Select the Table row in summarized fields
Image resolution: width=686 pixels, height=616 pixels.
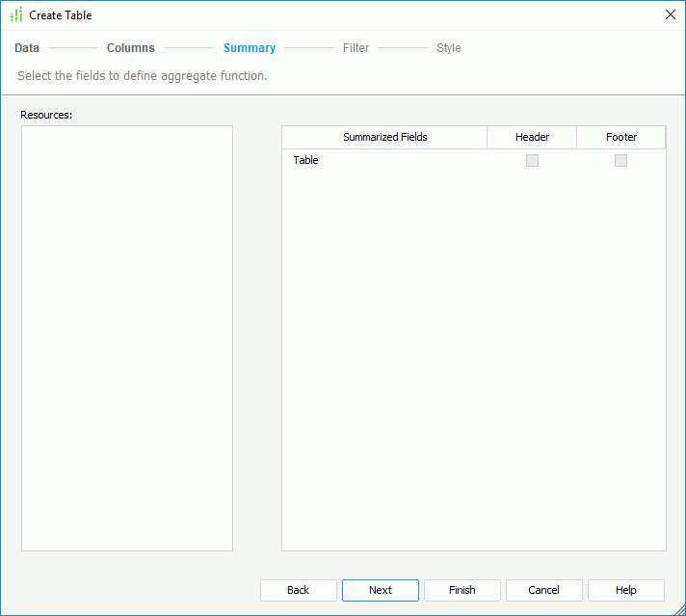click(x=474, y=160)
